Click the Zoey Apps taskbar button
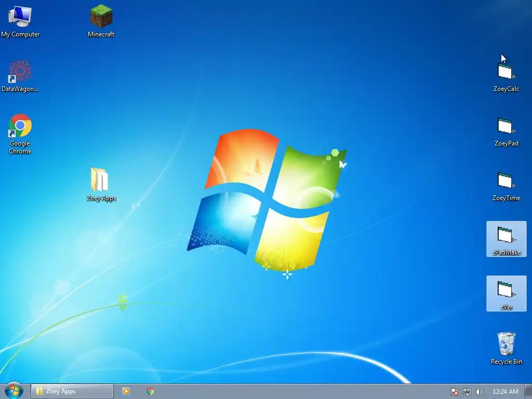The image size is (532, 399). 72,391
